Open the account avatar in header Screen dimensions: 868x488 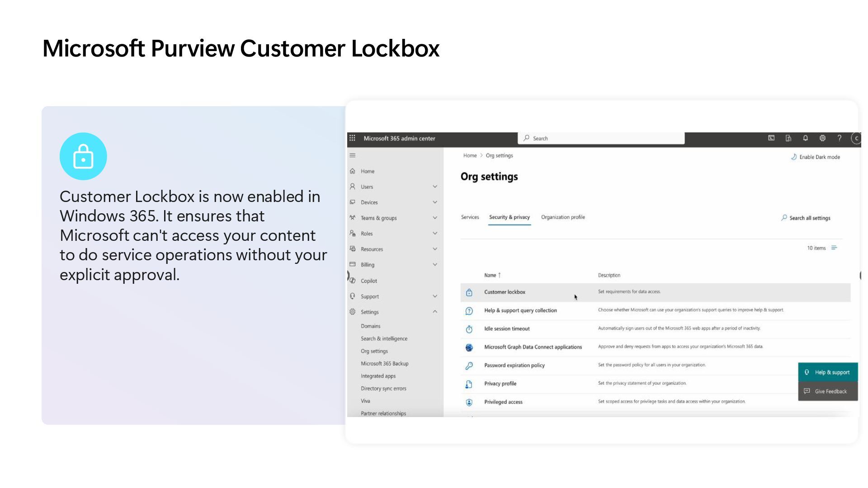(856, 138)
